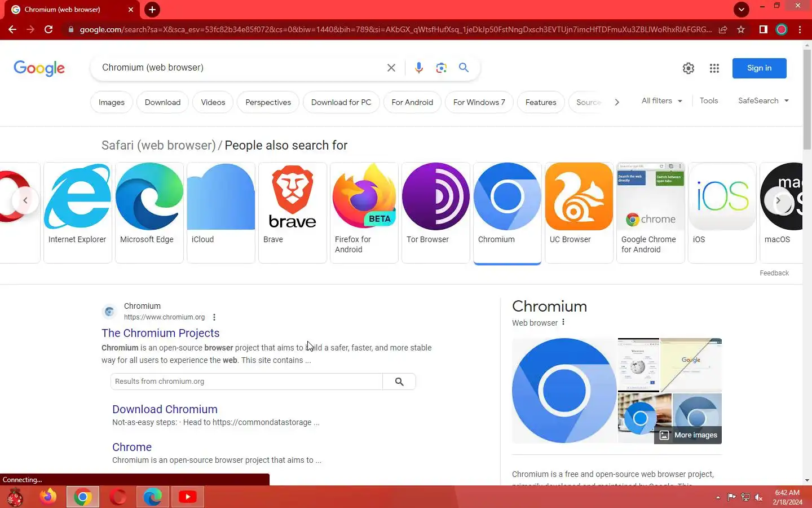Open The Chromium Projects result
The width and height of the screenshot is (812, 508).
tap(160, 333)
